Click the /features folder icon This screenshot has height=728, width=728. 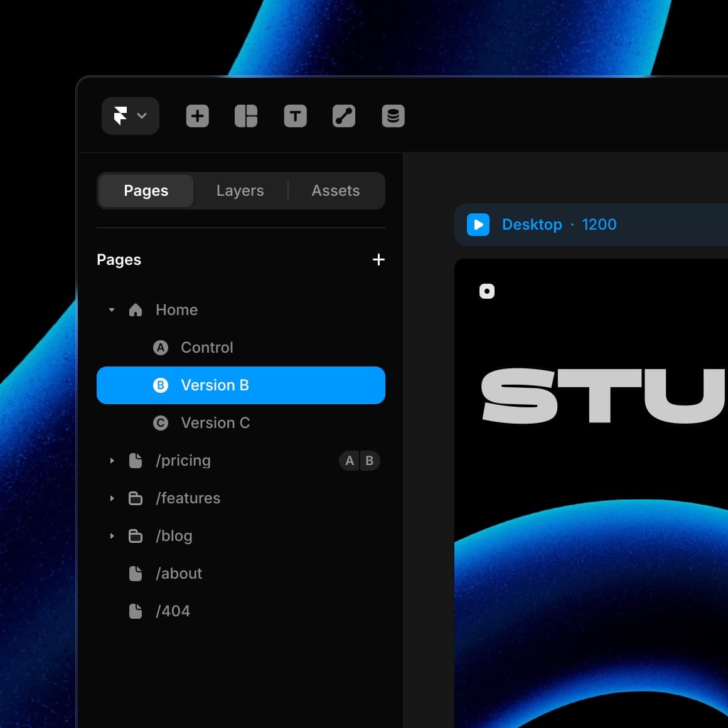136,498
